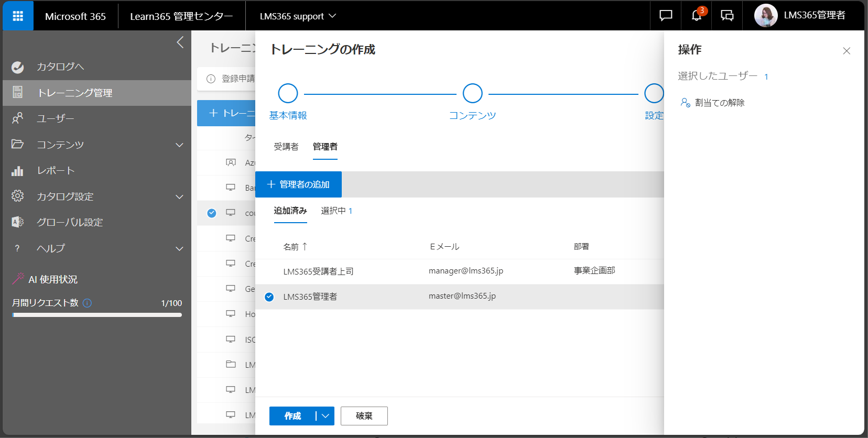Click the 基本情報 step label
This screenshot has width=868, height=438.
pos(288,115)
